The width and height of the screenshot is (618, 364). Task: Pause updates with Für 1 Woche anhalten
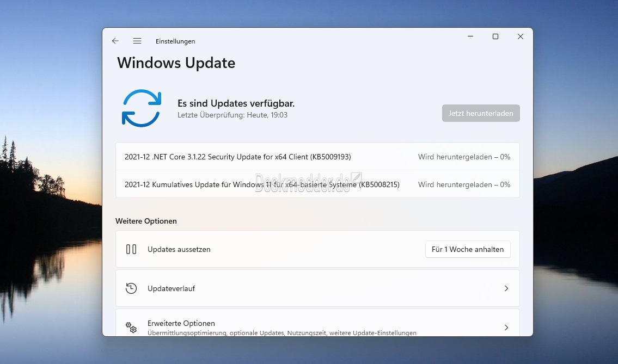(x=468, y=249)
